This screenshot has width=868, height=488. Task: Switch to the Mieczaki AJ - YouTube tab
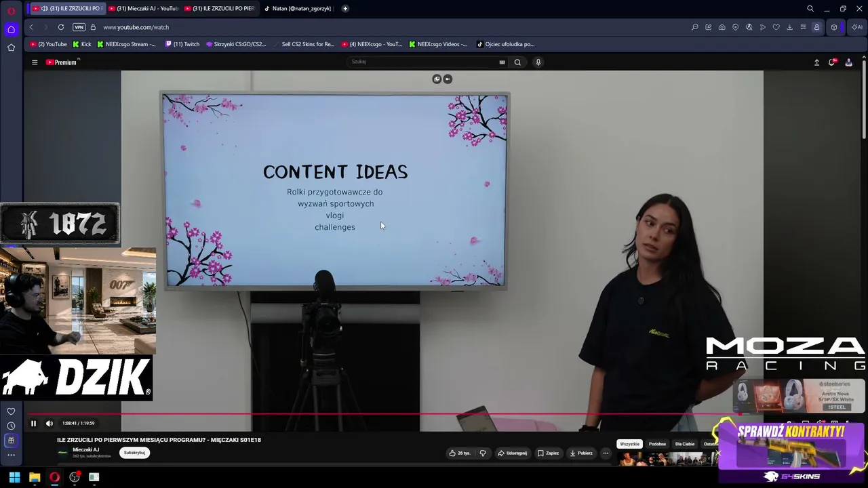(143, 9)
